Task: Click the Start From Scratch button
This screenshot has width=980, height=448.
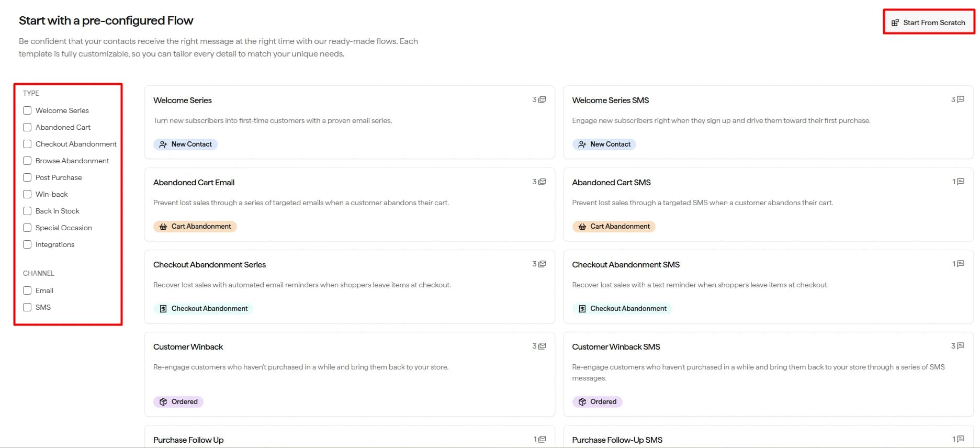Action: click(x=929, y=23)
